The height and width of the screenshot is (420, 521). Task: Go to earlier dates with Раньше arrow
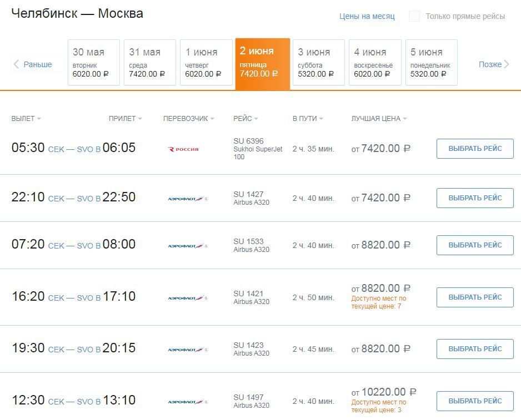point(33,64)
